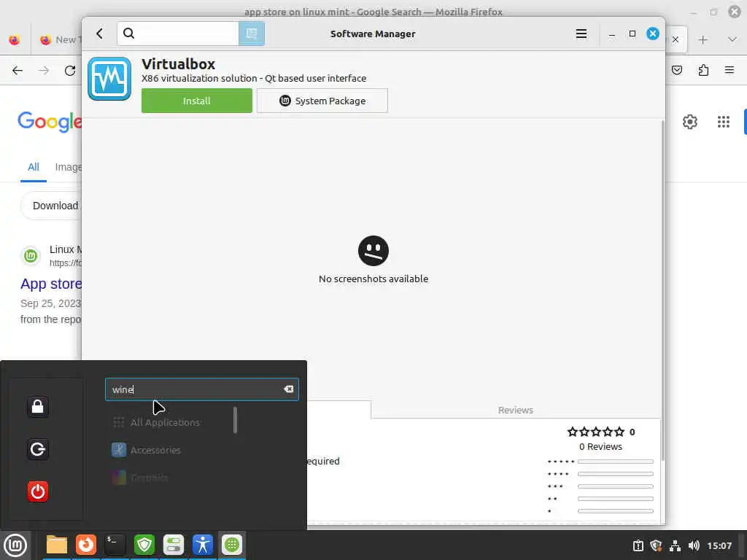The height and width of the screenshot is (560, 747).
Task: Open the Files folder from taskbar
Action: pyautogui.click(x=57, y=545)
